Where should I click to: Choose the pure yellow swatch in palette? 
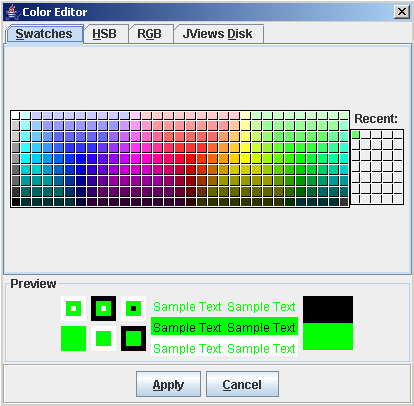[x=245, y=158]
